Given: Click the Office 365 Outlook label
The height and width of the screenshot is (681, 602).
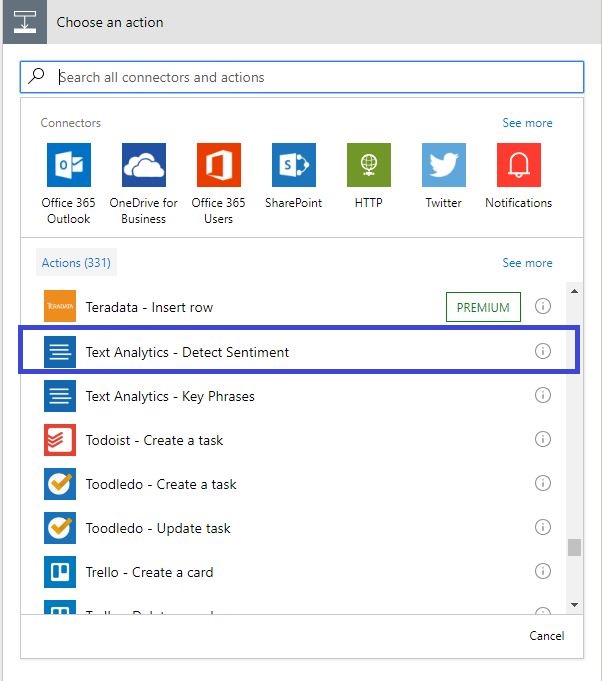Looking at the screenshot, I should (x=69, y=211).
